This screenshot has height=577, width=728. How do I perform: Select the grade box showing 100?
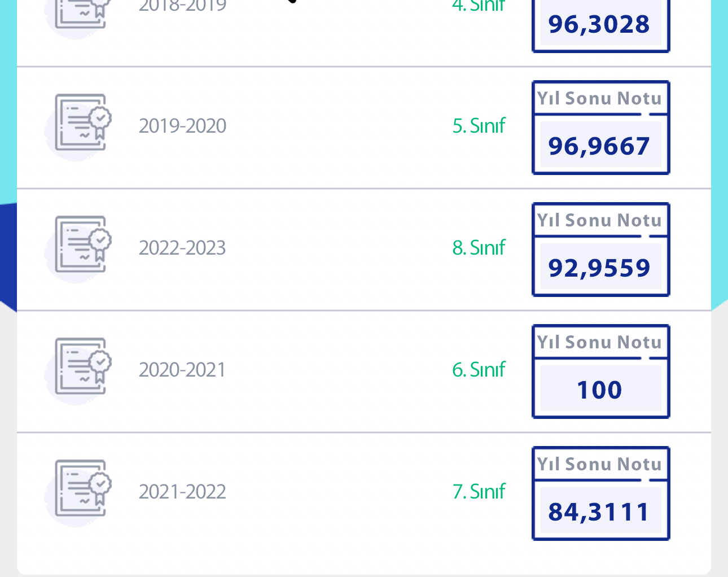[x=600, y=372]
